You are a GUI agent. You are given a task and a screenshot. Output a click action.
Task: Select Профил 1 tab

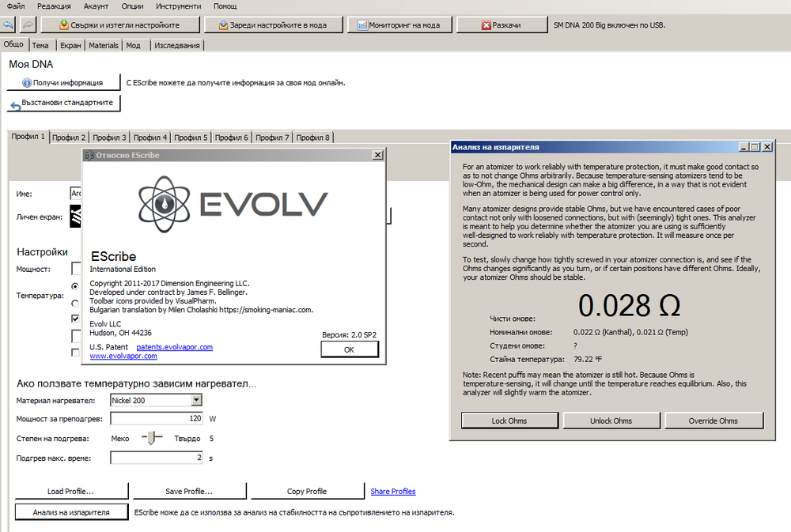(x=28, y=136)
